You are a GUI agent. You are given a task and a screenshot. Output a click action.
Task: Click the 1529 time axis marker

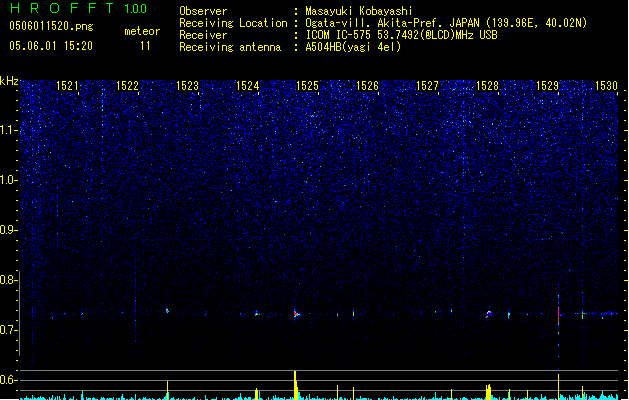click(x=548, y=86)
